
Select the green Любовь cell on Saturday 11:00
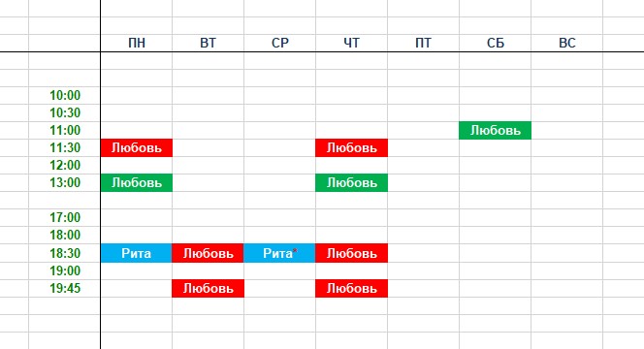[x=495, y=130]
